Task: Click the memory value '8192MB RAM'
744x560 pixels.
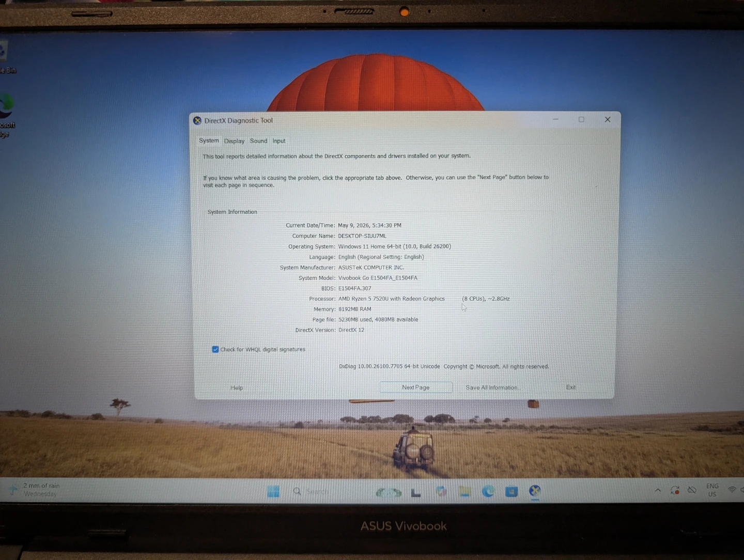Action: click(355, 309)
